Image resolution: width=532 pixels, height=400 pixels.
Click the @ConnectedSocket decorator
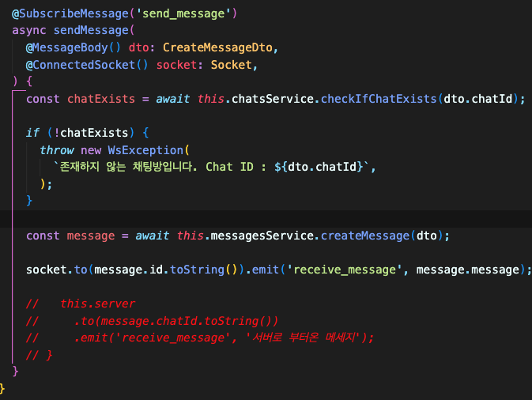tap(81, 65)
